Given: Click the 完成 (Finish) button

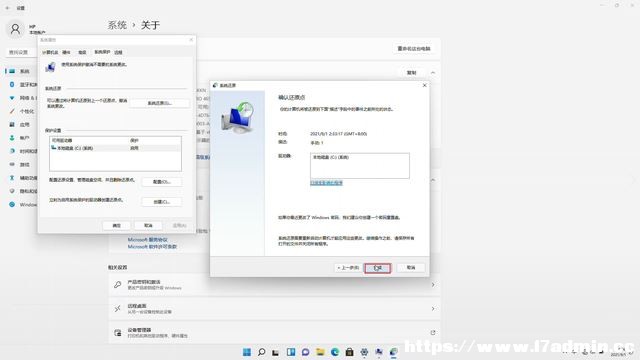Looking at the screenshot, I should pyautogui.click(x=378, y=268).
